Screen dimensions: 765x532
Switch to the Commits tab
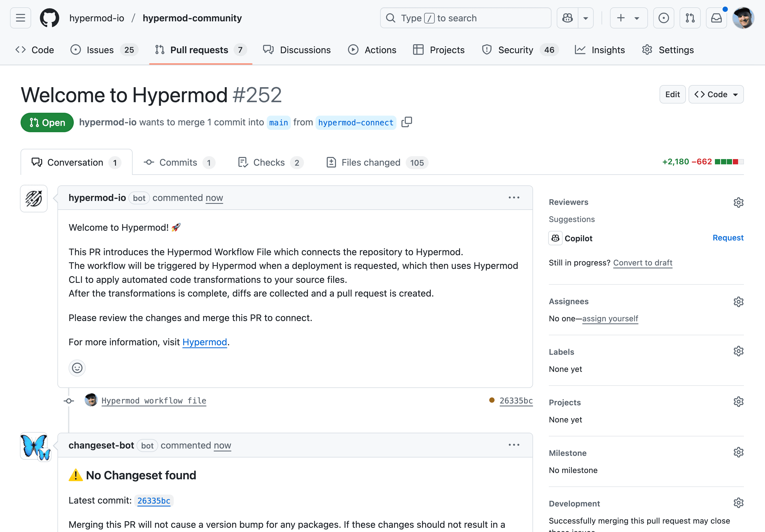tap(179, 162)
